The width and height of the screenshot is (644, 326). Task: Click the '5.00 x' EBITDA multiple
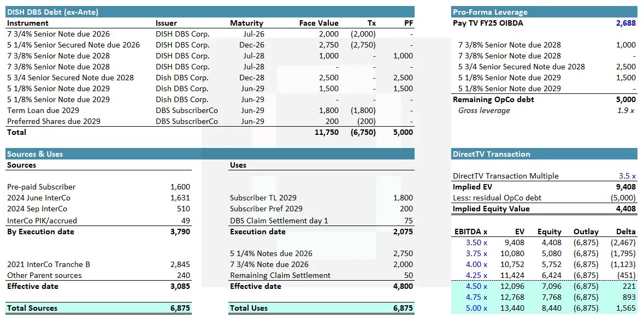pos(476,308)
